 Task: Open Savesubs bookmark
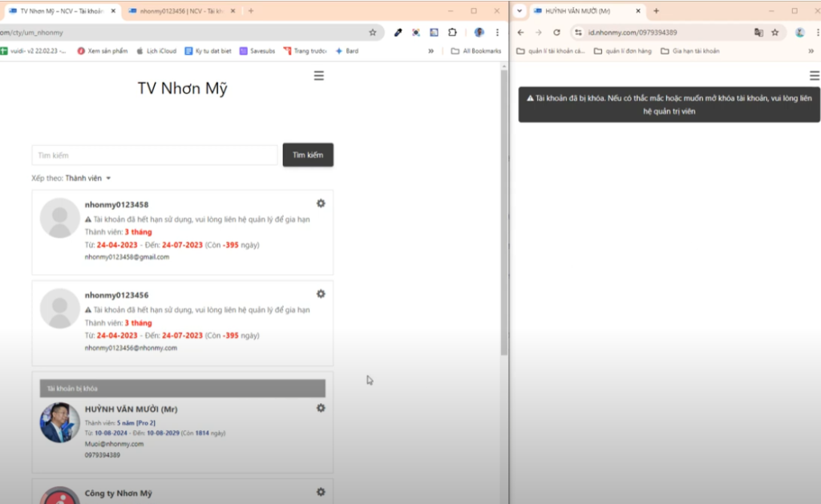pyautogui.click(x=257, y=50)
